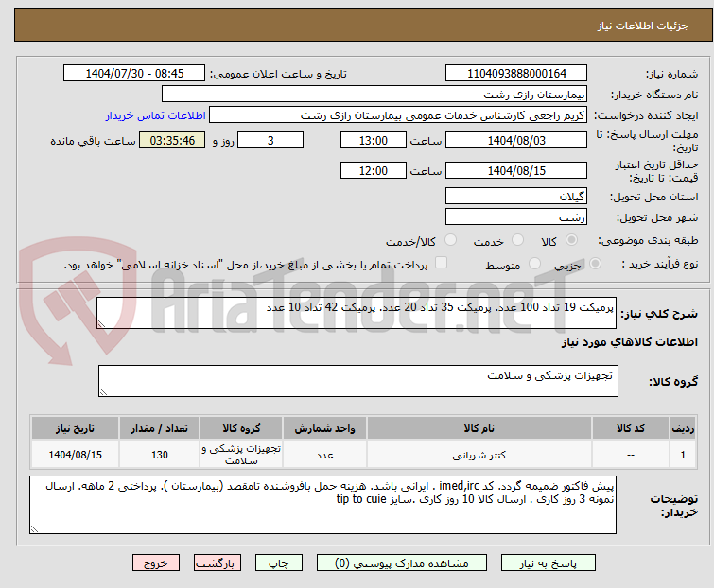This screenshot has width=714, height=588.
Task: Click the quantity cell 130
Action: (x=160, y=455)
